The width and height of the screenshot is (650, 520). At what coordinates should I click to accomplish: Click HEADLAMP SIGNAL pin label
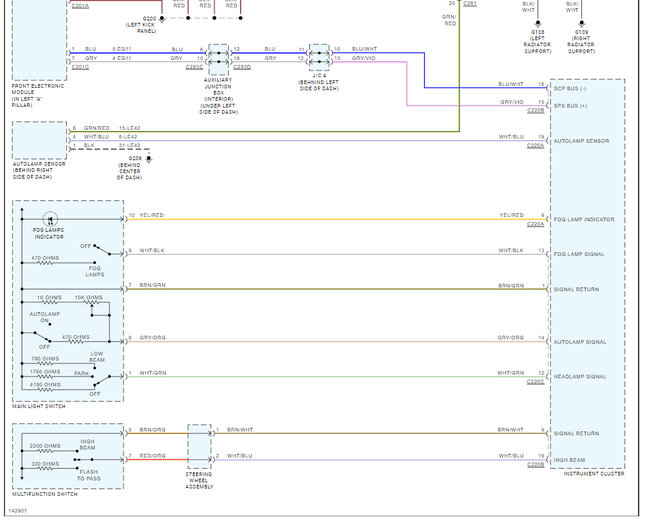click(x=580, y=377)
